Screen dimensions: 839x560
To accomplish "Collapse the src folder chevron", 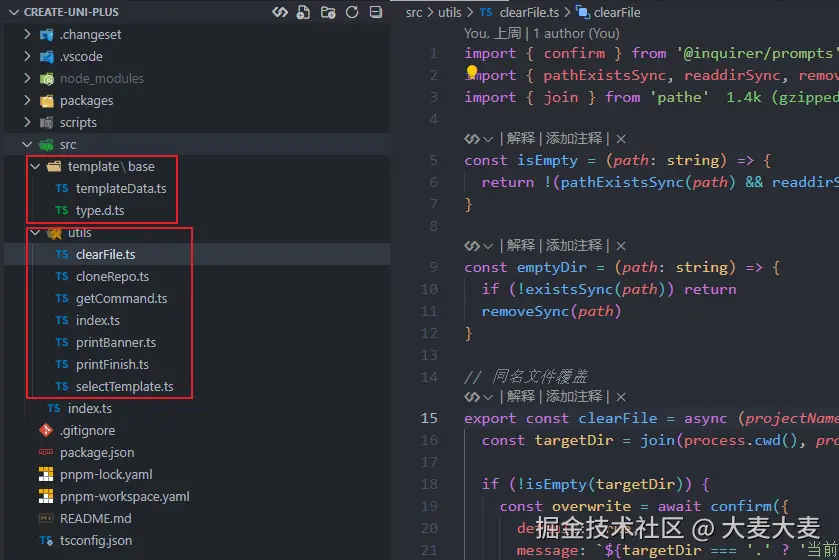I will 27,144.
